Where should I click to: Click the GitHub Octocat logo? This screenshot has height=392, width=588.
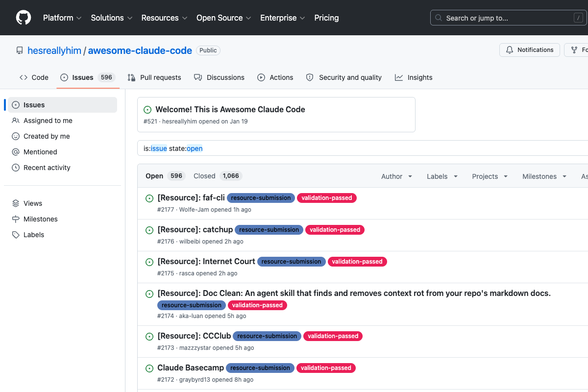click(x=24, y=18)
